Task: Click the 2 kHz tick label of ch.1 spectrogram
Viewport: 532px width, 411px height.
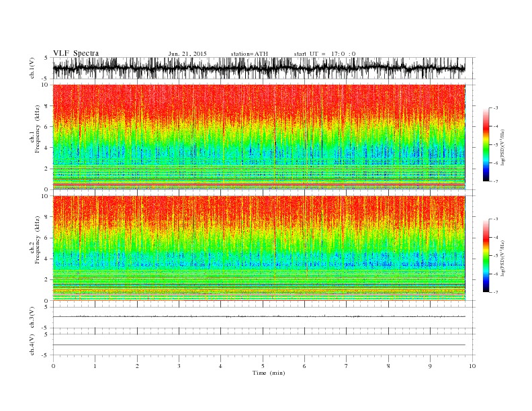Action: 46,169
